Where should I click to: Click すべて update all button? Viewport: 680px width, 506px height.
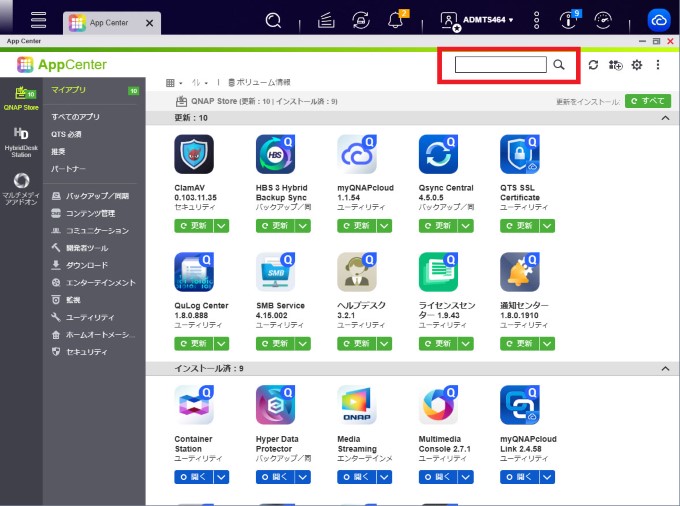[648, 101]
